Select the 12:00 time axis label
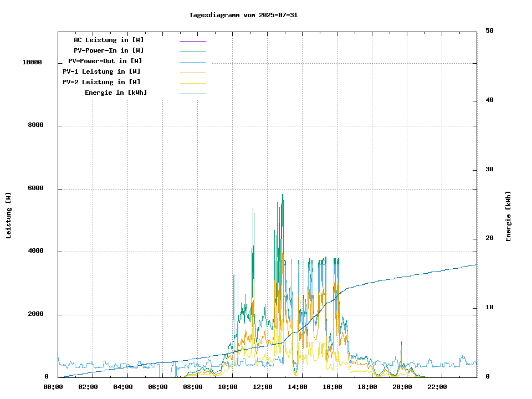 click(x=263, y=387)
